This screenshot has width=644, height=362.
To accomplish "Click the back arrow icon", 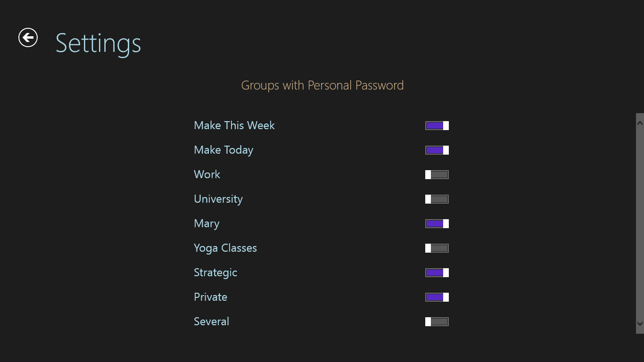I will coord(28,38).
